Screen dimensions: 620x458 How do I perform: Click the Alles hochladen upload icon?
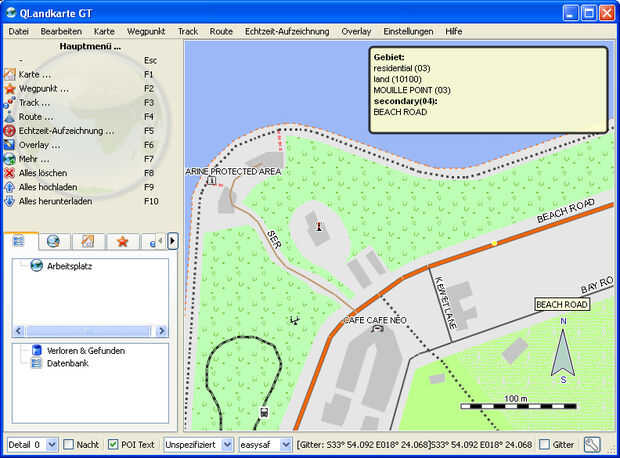click(x=9, y=187)
